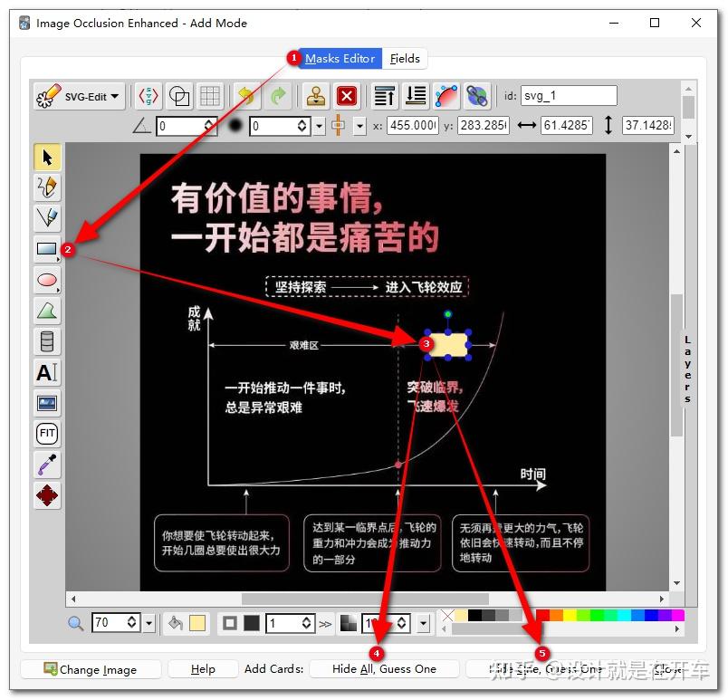Open the image insert tool
The image size is (728, 700).
[46, 403]
